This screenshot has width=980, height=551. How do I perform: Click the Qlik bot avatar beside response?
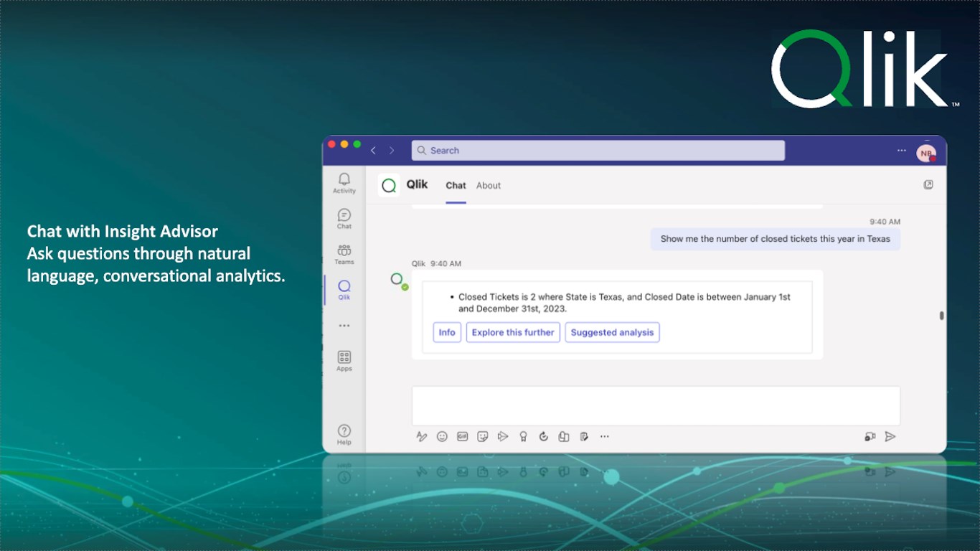(397, 279)
